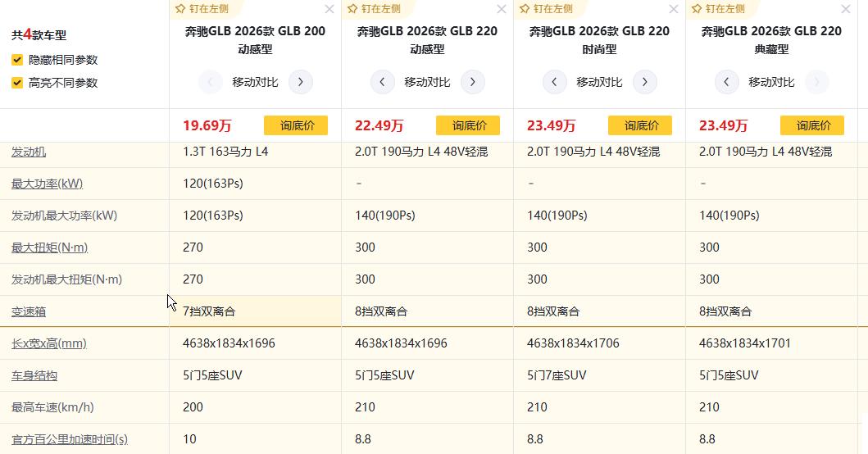Image resolution: width=868 pixels, height=454 pixels.
Task: Move GLB 220 动感型 column left with the arrow
Action: pos(382,82)
